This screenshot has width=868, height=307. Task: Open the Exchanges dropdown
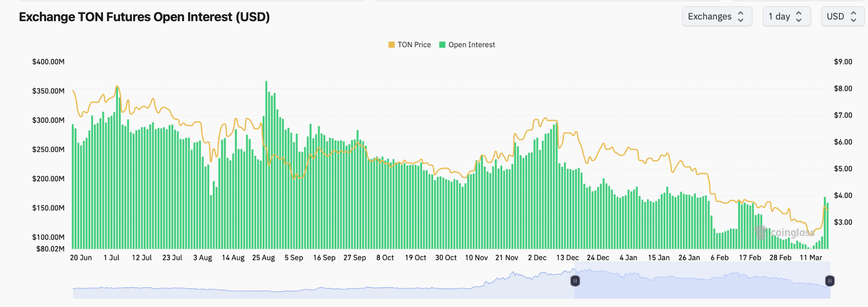click(x=717, y=17)
